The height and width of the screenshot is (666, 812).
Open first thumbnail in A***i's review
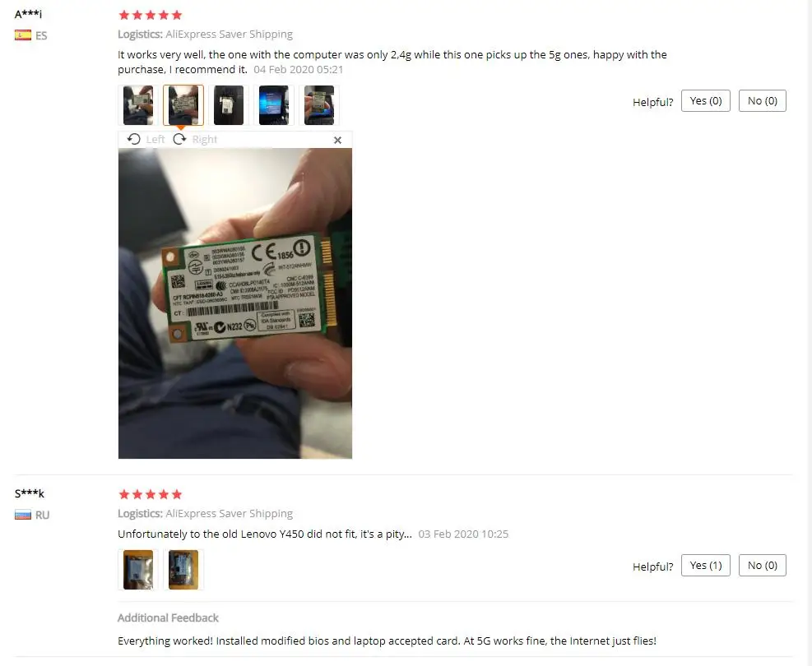(138, 105)
